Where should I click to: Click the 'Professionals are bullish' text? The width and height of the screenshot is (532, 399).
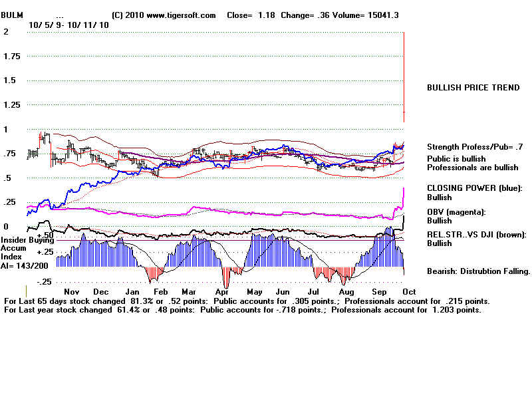(473, 168)
